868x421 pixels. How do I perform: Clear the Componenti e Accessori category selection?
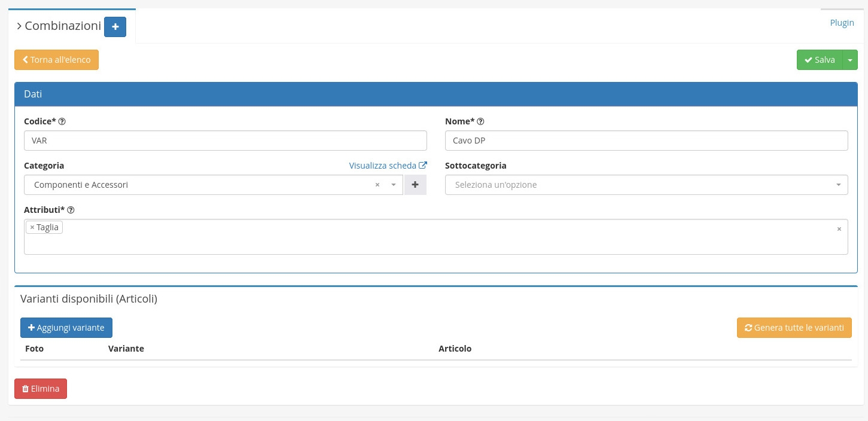click(x=377, y=185)
